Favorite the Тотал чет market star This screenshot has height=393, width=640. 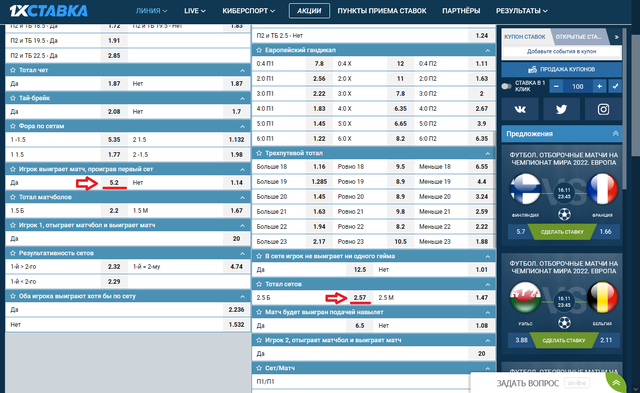tap(13, 70)
